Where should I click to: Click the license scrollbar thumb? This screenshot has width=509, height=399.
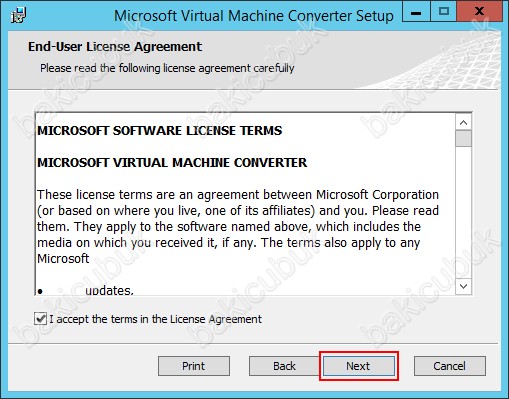(463, 138)
